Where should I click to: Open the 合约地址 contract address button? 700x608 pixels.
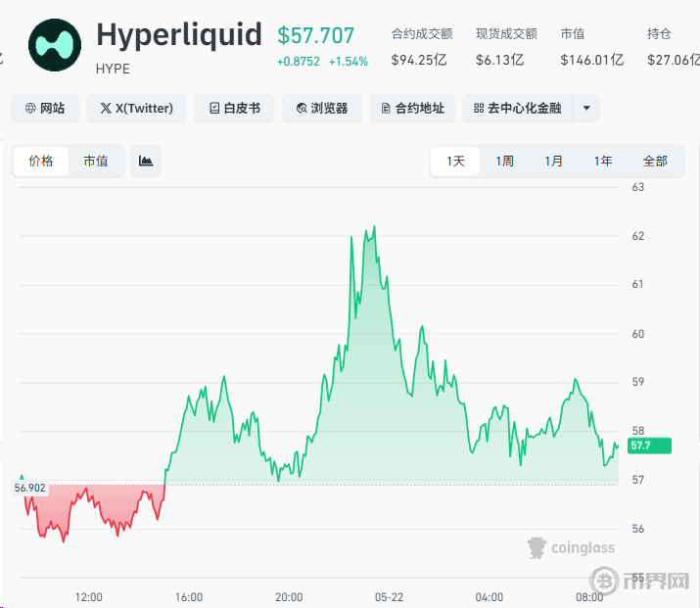[412, 109]
